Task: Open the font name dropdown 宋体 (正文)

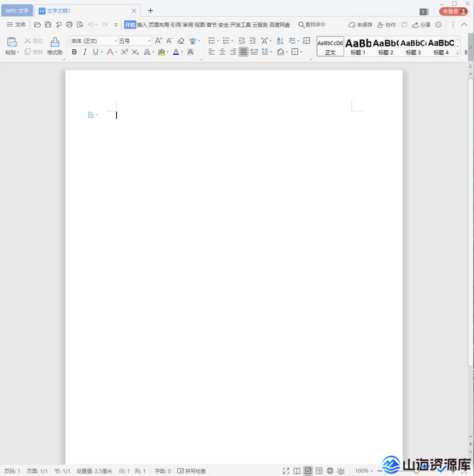Action: 93,41
